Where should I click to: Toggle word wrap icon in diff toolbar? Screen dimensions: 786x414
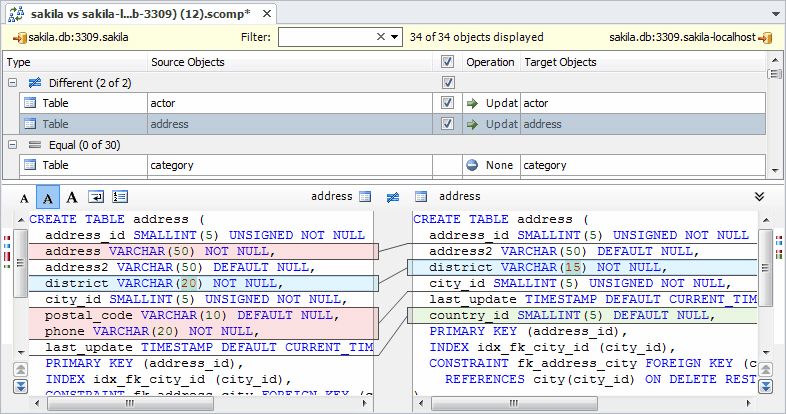click(x=96, y=197)
